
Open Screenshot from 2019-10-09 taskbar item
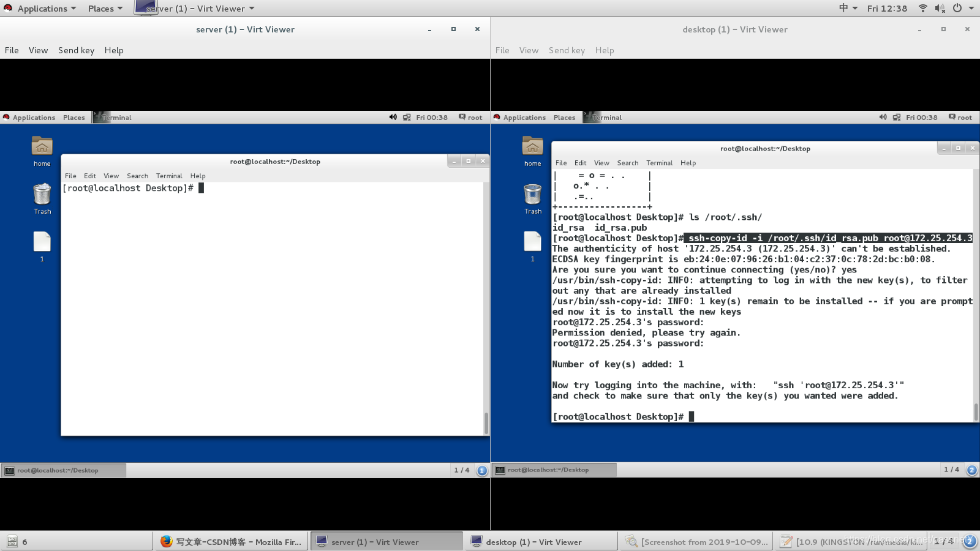(696, 542)
